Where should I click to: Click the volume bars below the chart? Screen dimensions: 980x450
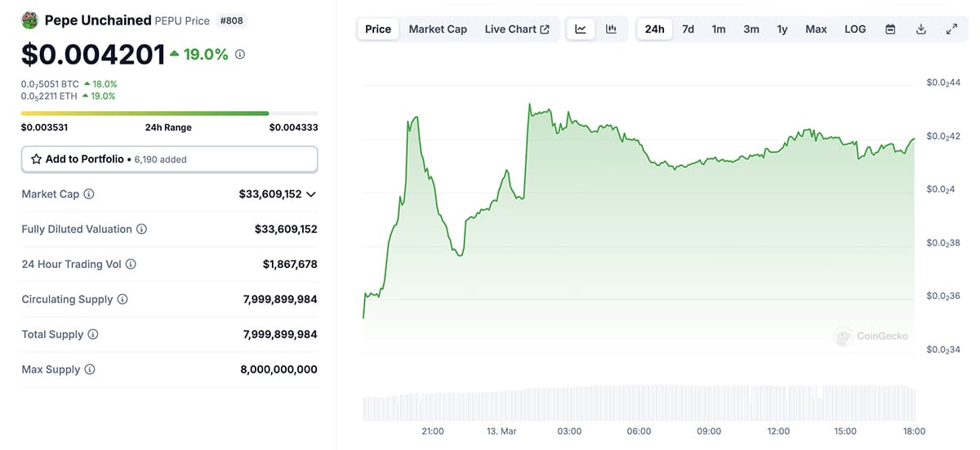click(x=639, y=403)
